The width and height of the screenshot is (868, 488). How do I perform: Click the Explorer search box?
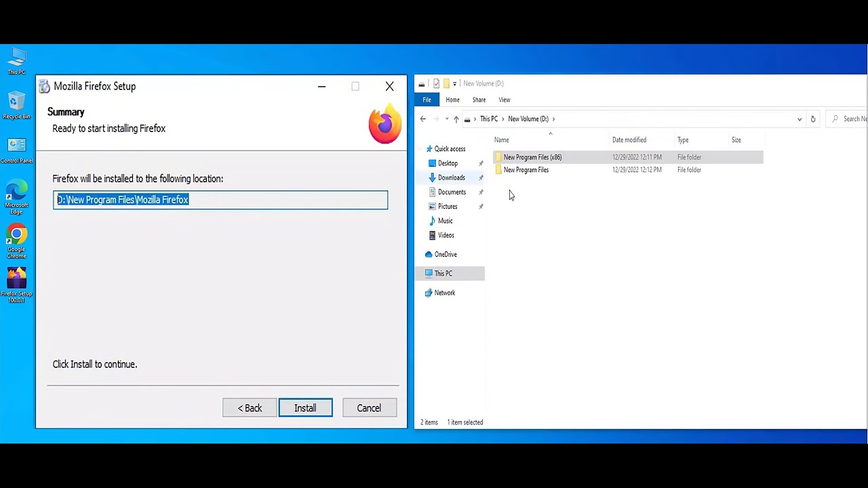point(848,119)
